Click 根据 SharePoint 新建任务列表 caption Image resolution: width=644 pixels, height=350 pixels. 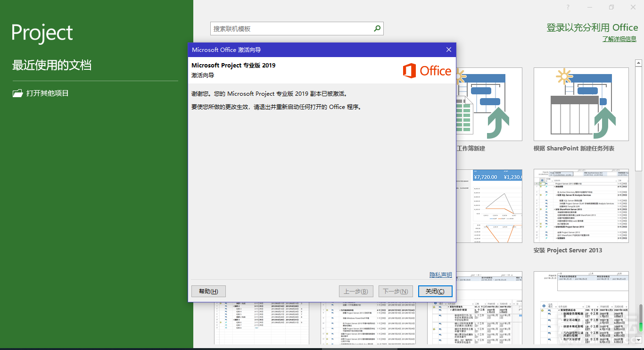(x=574, y=149)
